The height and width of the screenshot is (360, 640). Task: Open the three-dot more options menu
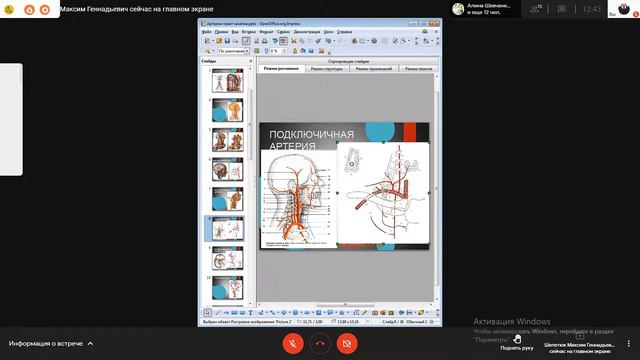coord(629,344)
